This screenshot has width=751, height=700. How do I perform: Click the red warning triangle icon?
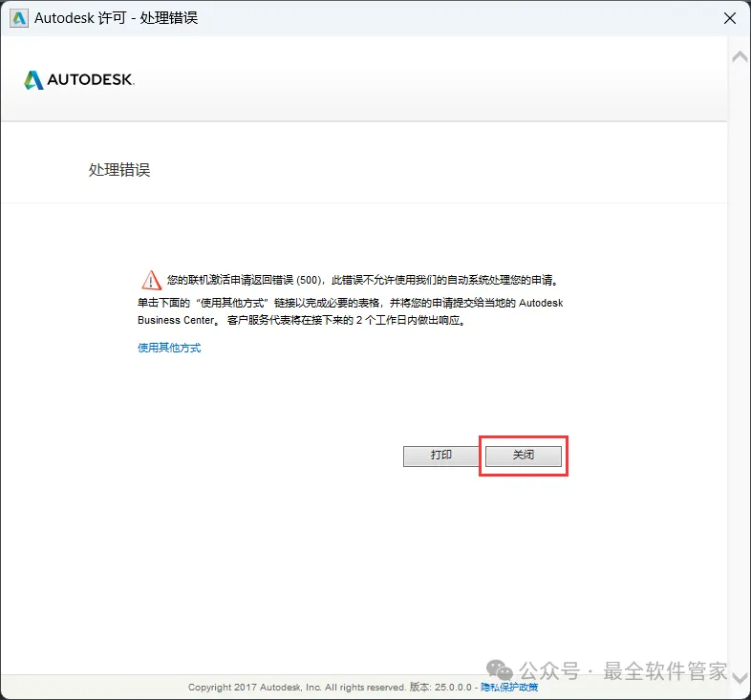pos(151,280)
